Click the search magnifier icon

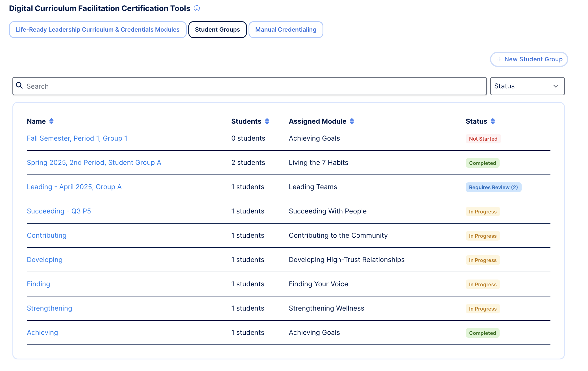pyautogui.click(x=19, y=86)
